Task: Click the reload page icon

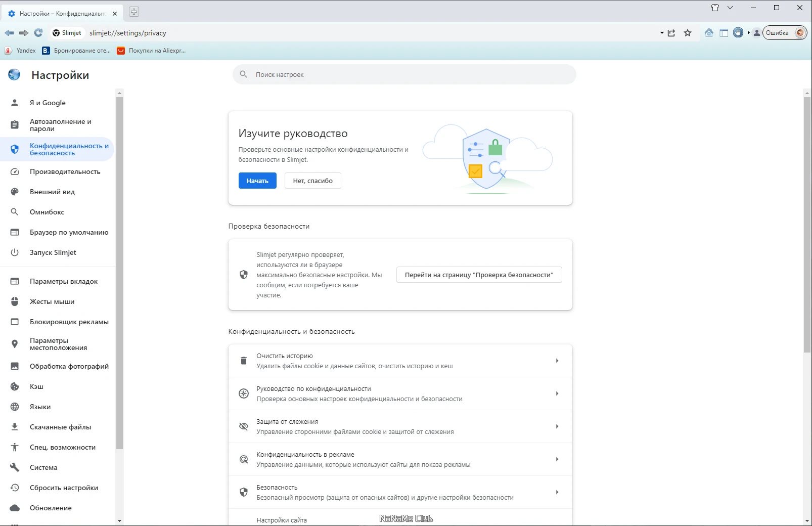Action: tap(38, 33)
